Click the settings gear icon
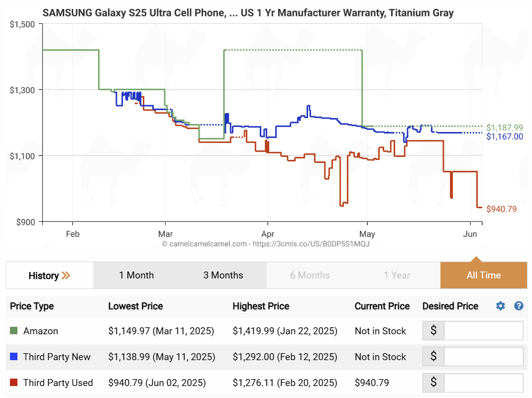Viewport: 532px width, 398px height. (501, 306)
